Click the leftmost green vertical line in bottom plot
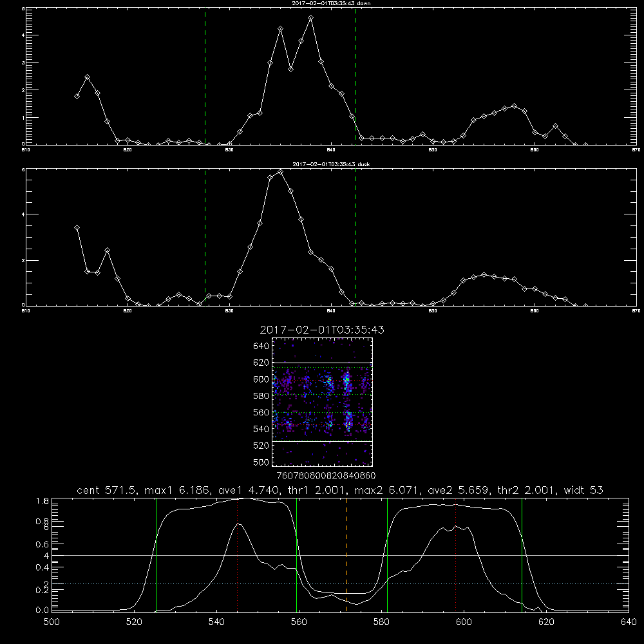The image size is (644, 644). [x=156, y=554]
